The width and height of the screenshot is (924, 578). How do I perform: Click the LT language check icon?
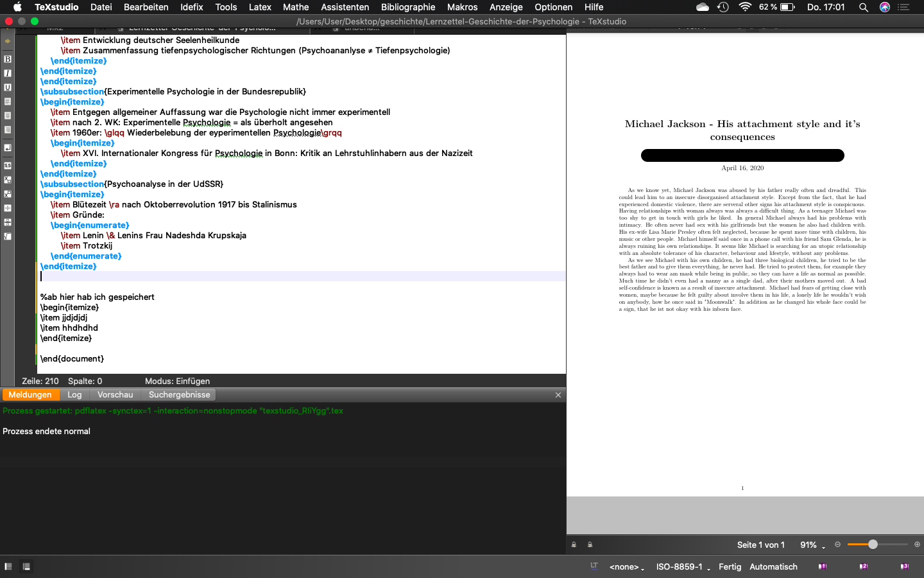click(x=594, y=566)
